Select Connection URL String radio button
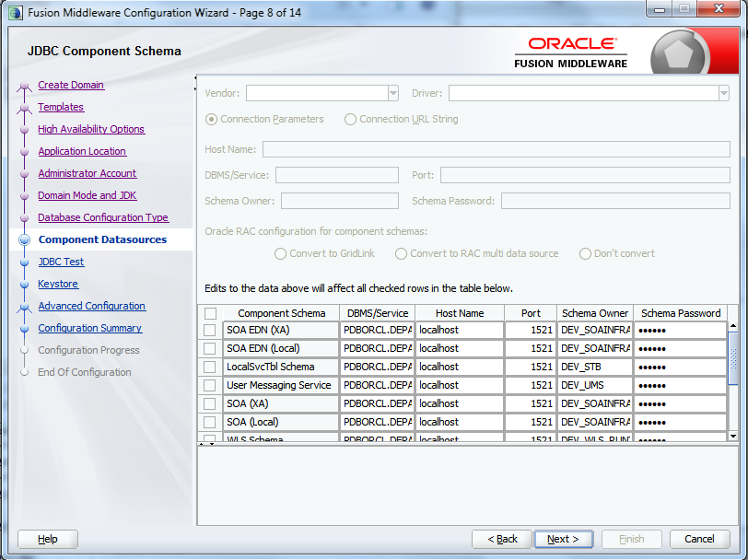748x560 pixels. click(x=350, y=119)
